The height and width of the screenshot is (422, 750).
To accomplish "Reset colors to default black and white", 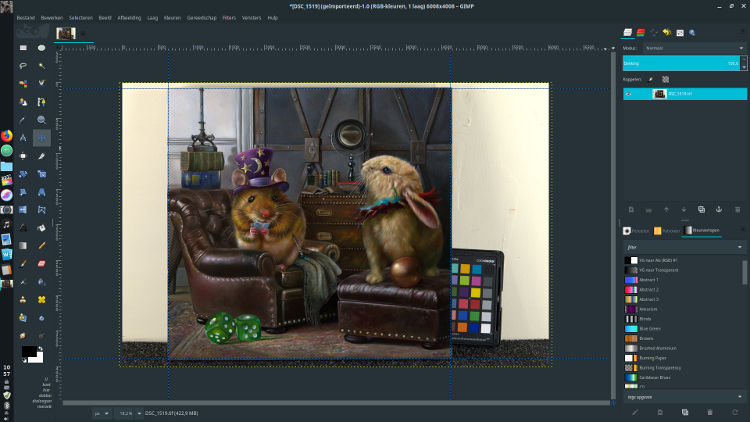I will tap(24, 360).
